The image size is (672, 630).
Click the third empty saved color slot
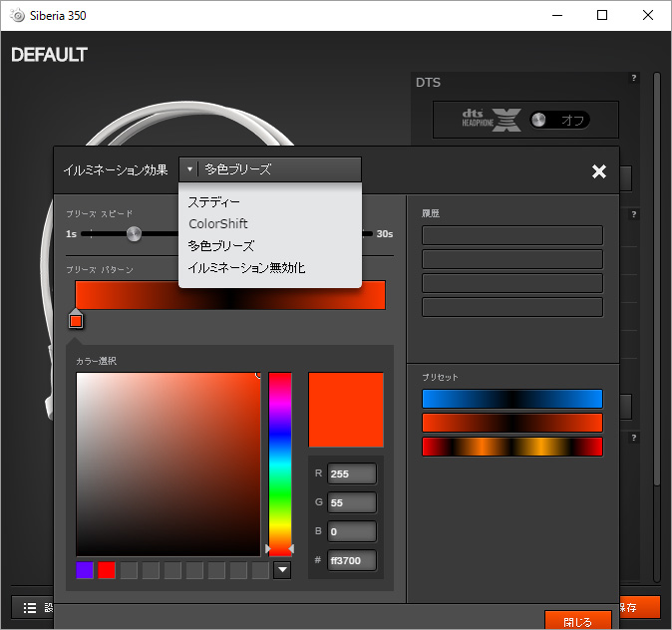click(172, 570)
